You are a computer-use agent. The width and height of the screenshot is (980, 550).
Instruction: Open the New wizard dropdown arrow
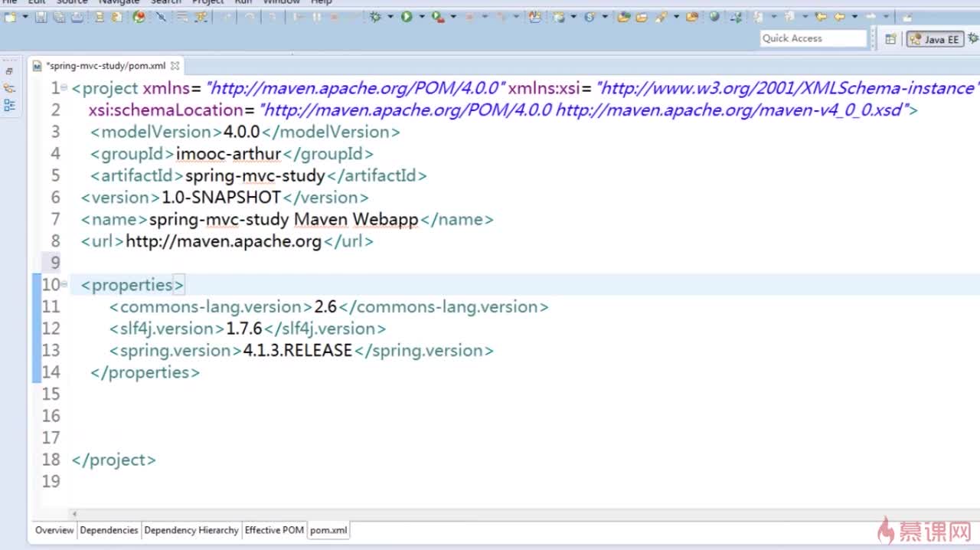24,16
